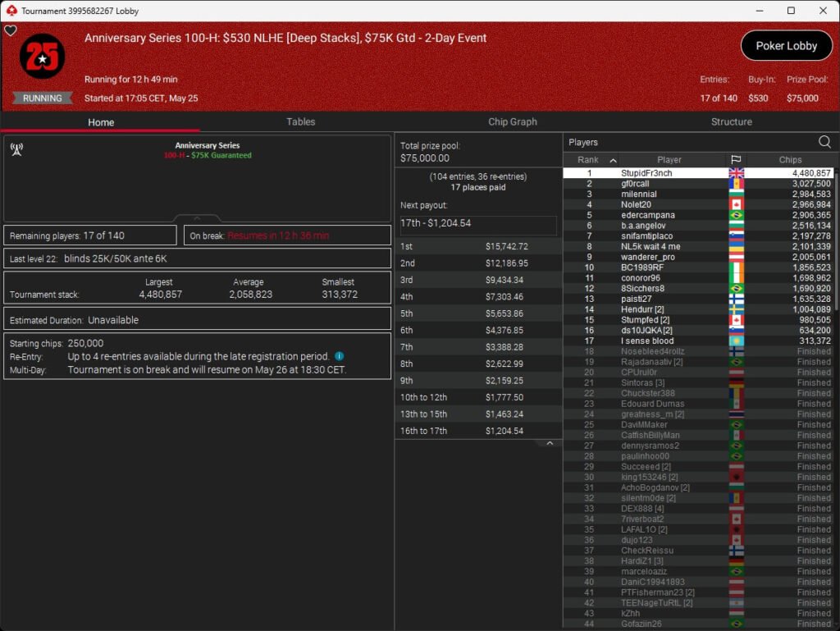The height and width of the screenshot is (631, 840).
Task: Click Hendurr's Sweden flag
Action: coord(736,309)
